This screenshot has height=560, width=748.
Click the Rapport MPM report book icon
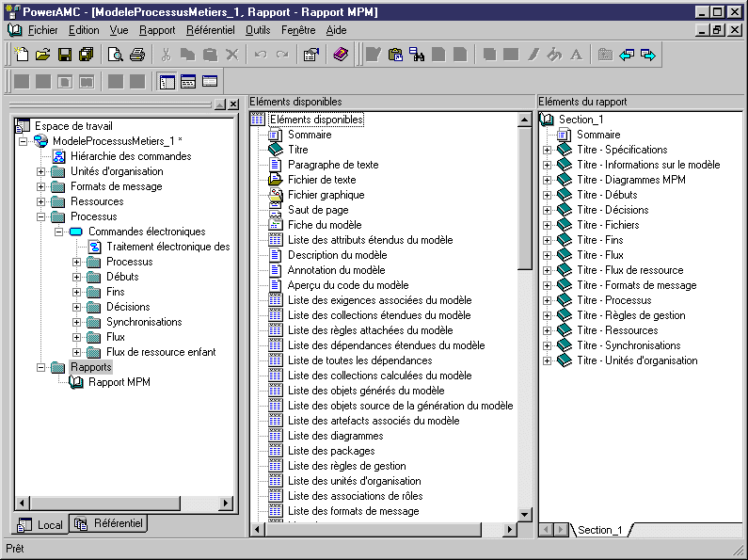[76, 382]
